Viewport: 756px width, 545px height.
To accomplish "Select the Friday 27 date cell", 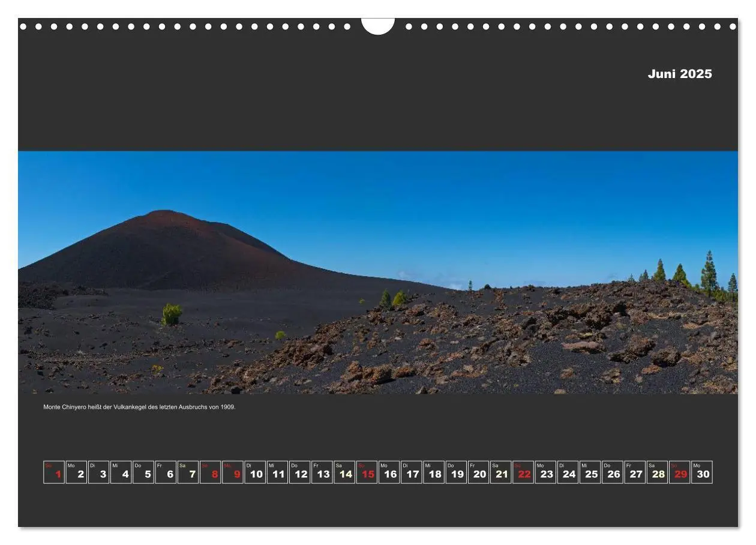I will pyautogui.click(x=635, y=472).
